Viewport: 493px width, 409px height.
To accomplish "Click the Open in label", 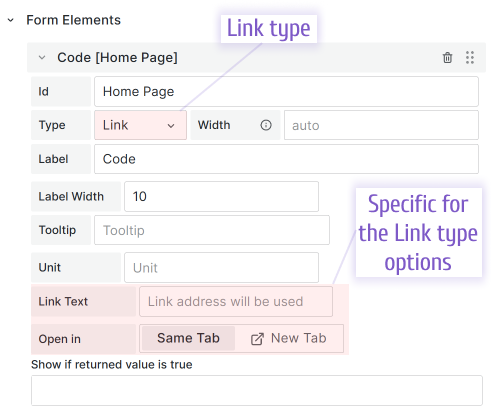I will coord(59,339).
